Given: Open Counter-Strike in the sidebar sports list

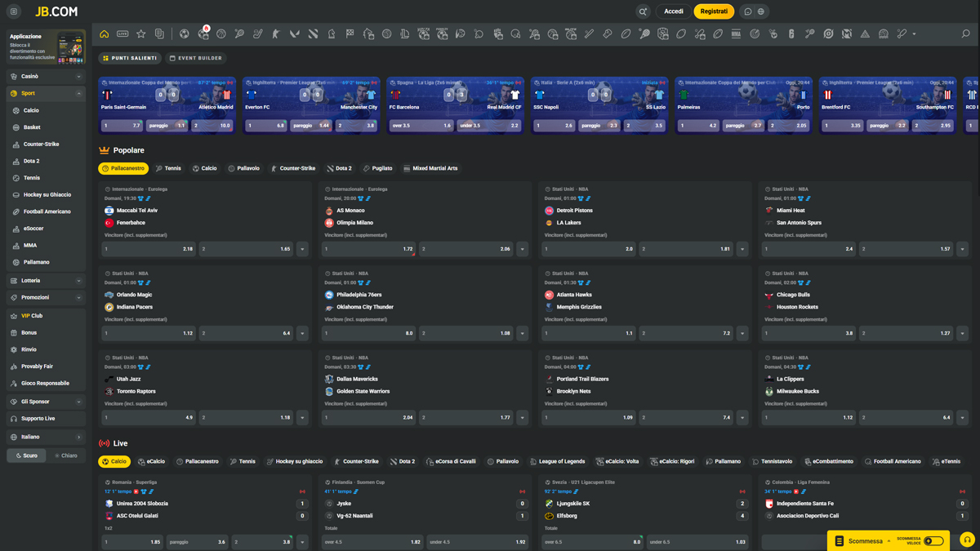Looking at the screenshot, I should [41, 144].
